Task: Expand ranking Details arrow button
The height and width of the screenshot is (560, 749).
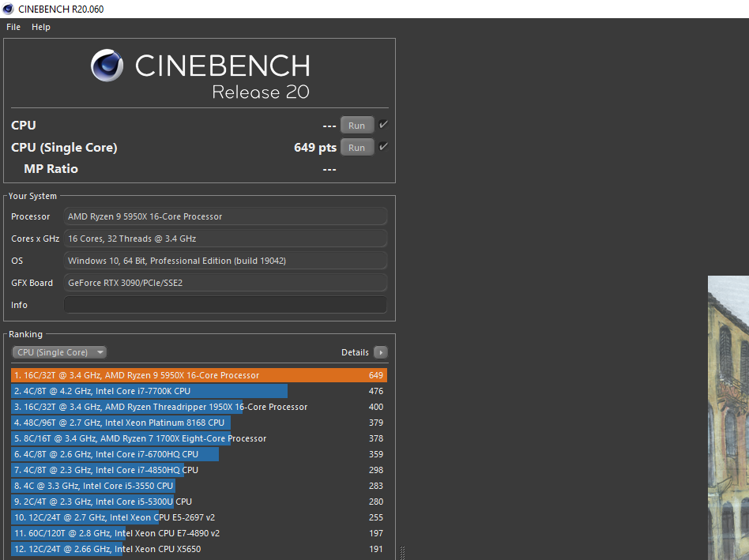Action: (381, 352)
